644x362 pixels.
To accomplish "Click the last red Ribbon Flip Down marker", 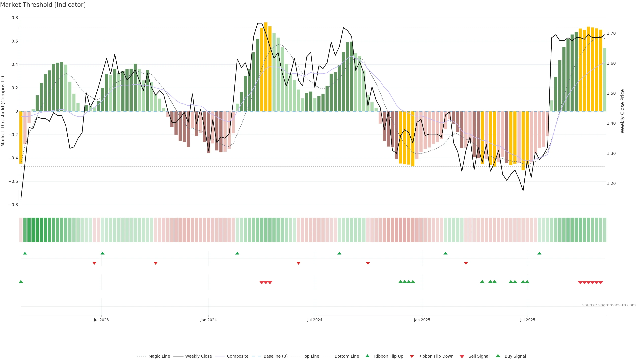I will (x=466, y=263).
